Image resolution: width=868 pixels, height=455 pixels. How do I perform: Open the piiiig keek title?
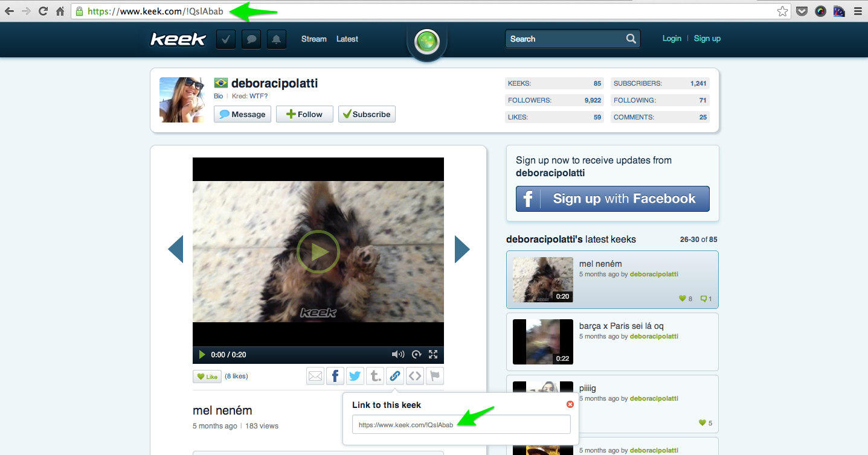tap(588, 388)
